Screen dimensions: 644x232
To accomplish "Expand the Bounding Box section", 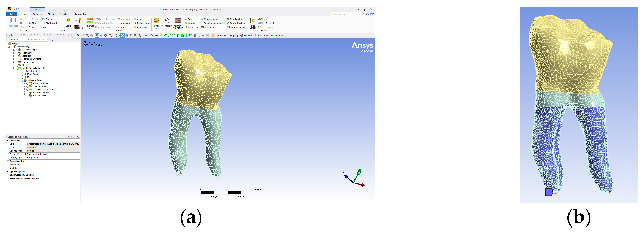I will tap(8, 161).
